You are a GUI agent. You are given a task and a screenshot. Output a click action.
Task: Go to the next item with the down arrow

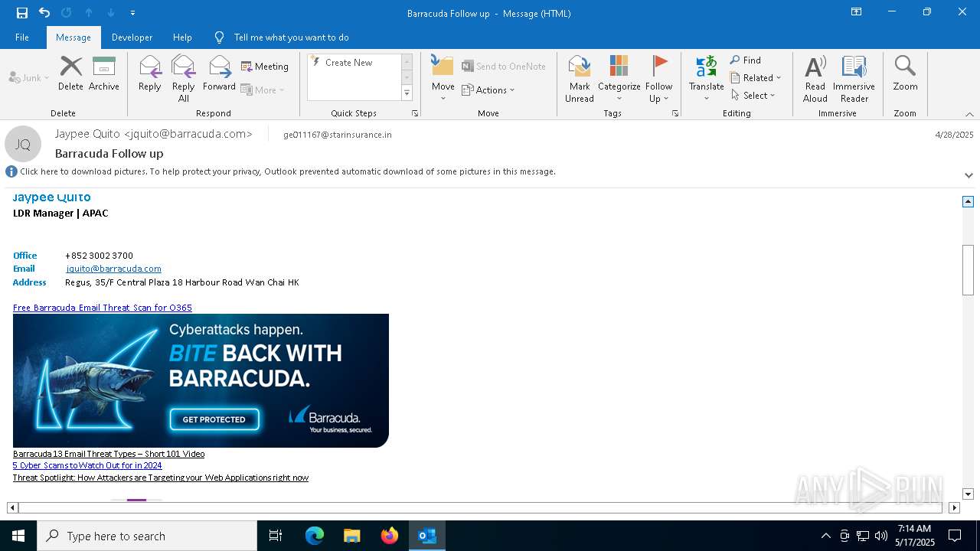(111, 13)
